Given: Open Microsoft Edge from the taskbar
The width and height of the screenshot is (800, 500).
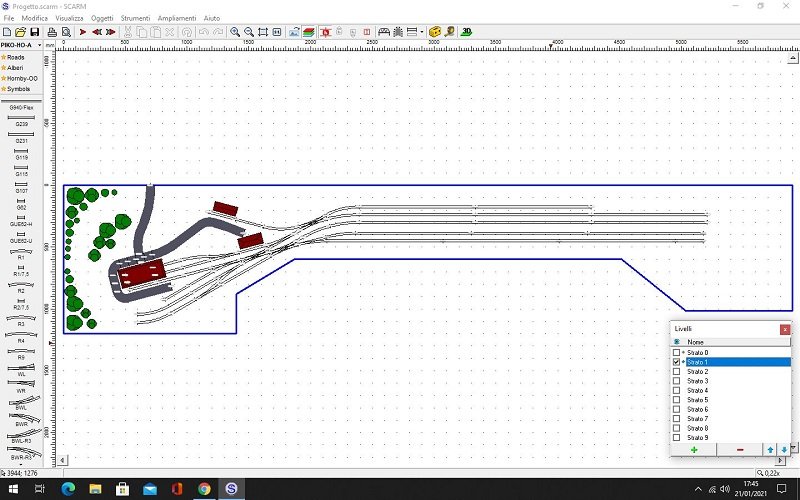Looking at the screenshot, I should click(x=68, y=489).
